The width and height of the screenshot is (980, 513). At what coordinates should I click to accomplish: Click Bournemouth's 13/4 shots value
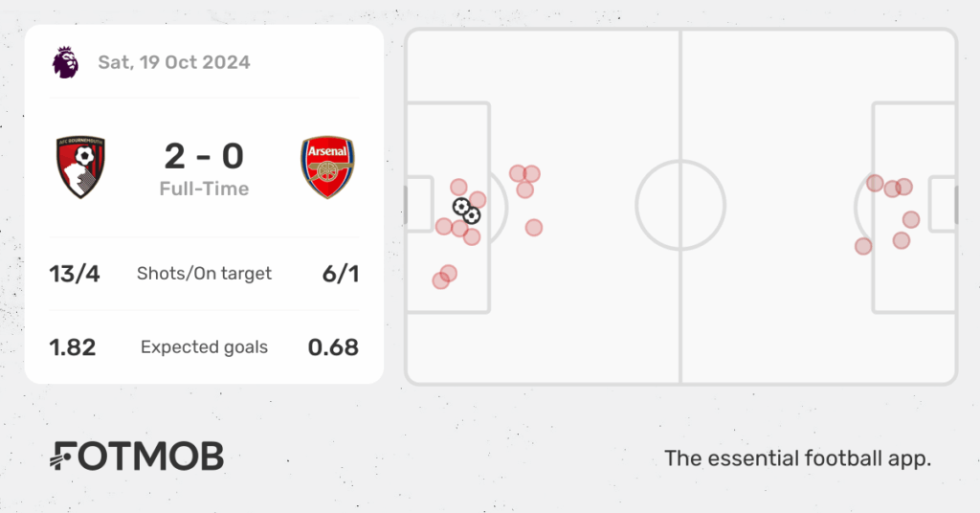click(x=75, y=274)
